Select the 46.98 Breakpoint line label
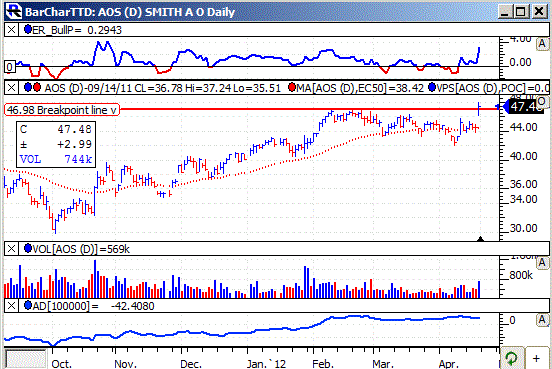The width and height of the screenshot is (552, 369). 62,110
